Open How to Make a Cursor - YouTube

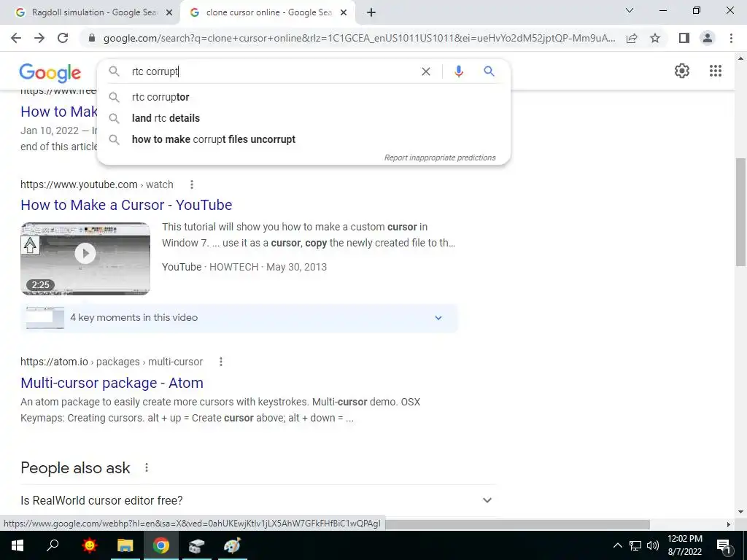point(126,205)
